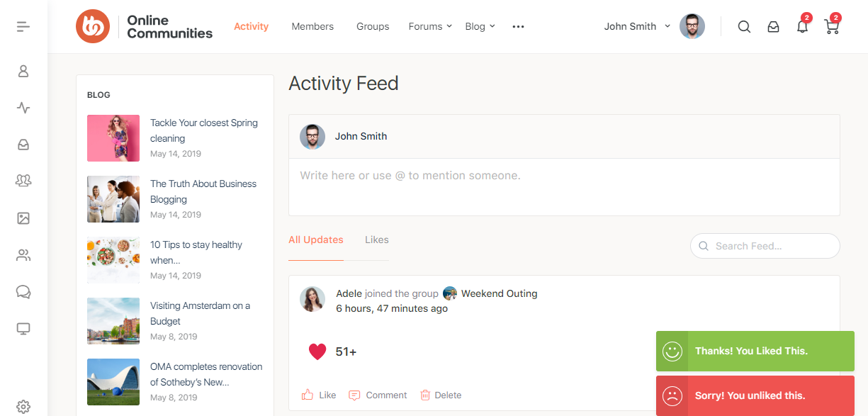Image resolution: width=868 pixels, height=416 pixels.
Task: Open the inbox icon in the top bar
Action: (773, 26)
